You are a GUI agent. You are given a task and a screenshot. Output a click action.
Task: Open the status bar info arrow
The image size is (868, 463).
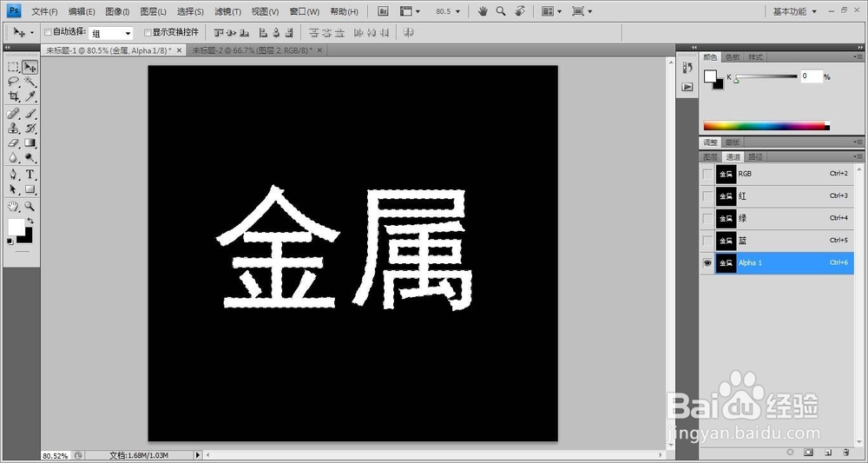[x=198, y=455]
